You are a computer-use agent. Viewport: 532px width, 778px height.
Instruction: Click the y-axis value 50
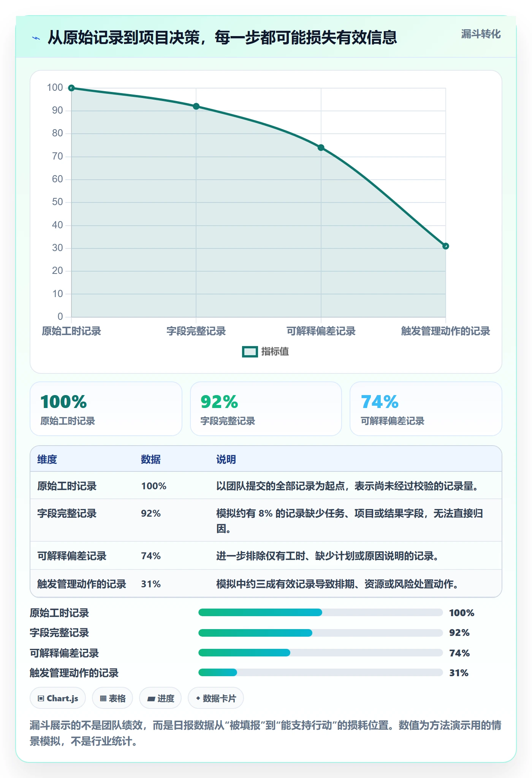[57, 202]
